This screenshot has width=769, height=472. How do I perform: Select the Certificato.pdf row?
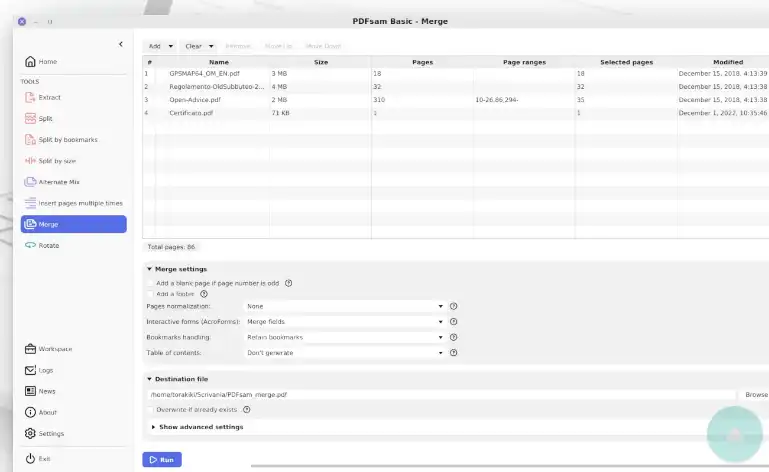click(456, 113)
